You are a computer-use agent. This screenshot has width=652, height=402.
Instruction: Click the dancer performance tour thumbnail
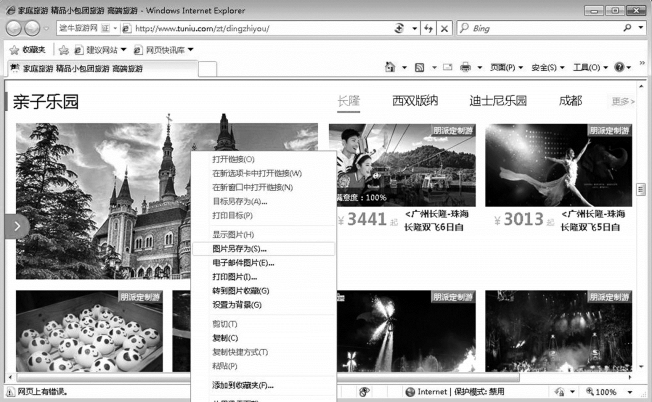(x=558, y=165)
